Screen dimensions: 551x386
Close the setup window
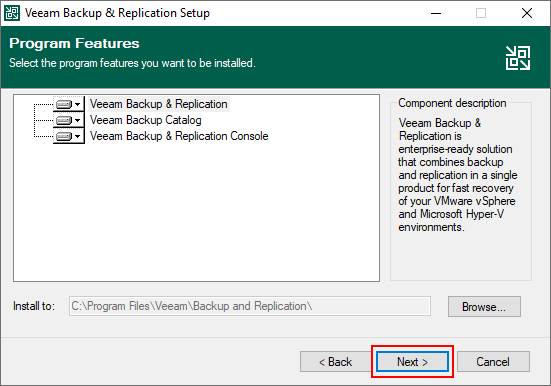point(526,13)
